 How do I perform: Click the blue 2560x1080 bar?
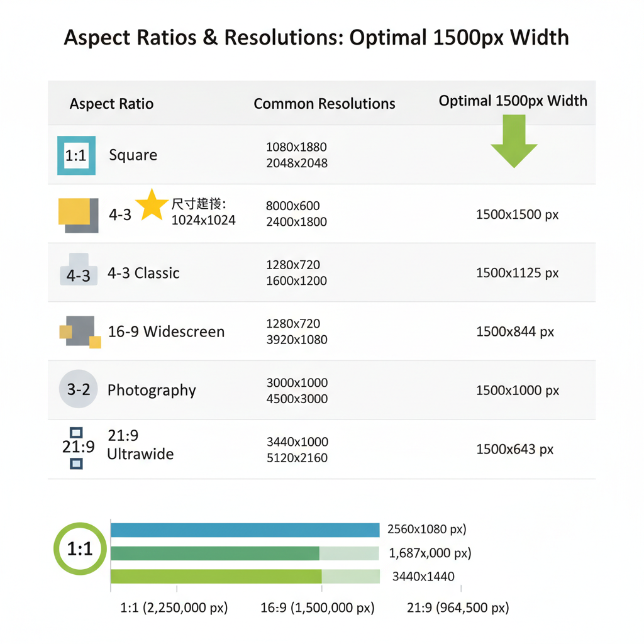click(x=245, y=530)
